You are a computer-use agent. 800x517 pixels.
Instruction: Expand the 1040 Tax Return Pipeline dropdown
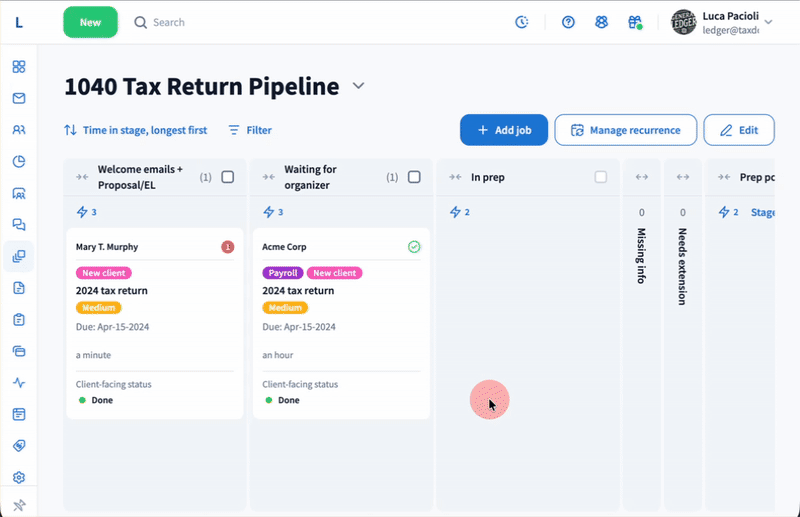358,87
